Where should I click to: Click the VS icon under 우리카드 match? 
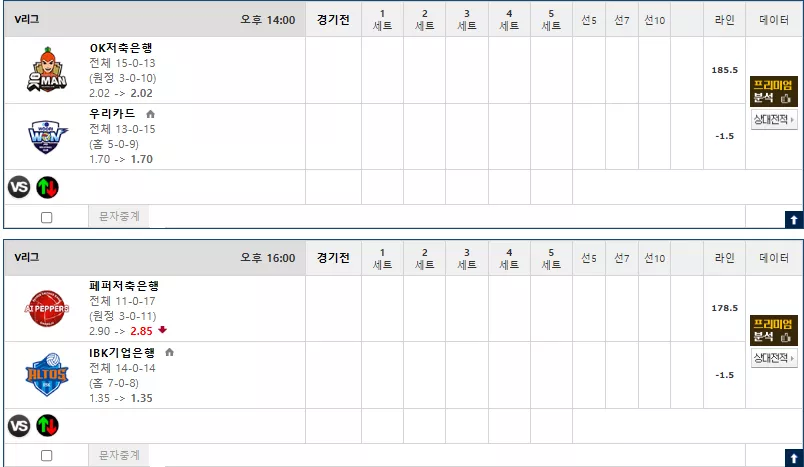(x=19, y=187)
